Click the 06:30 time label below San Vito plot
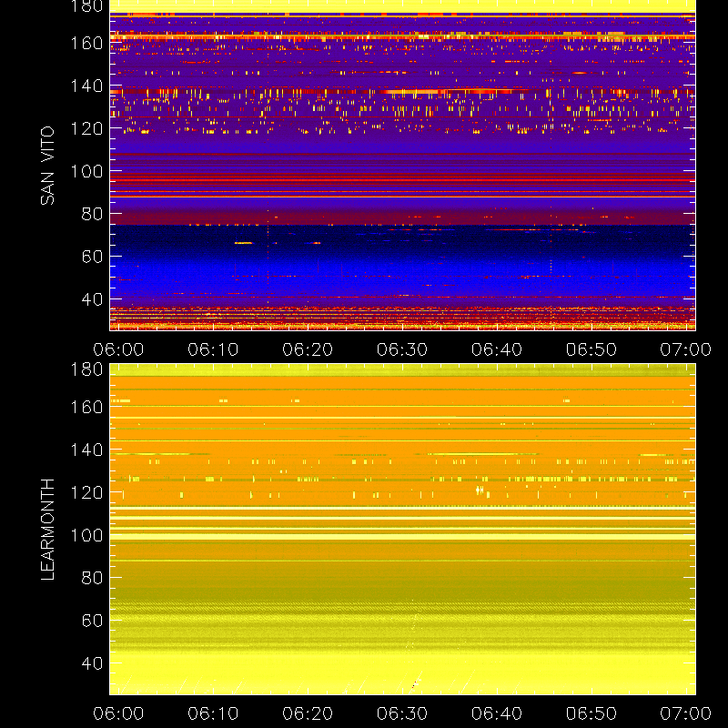 coord(402,349)
